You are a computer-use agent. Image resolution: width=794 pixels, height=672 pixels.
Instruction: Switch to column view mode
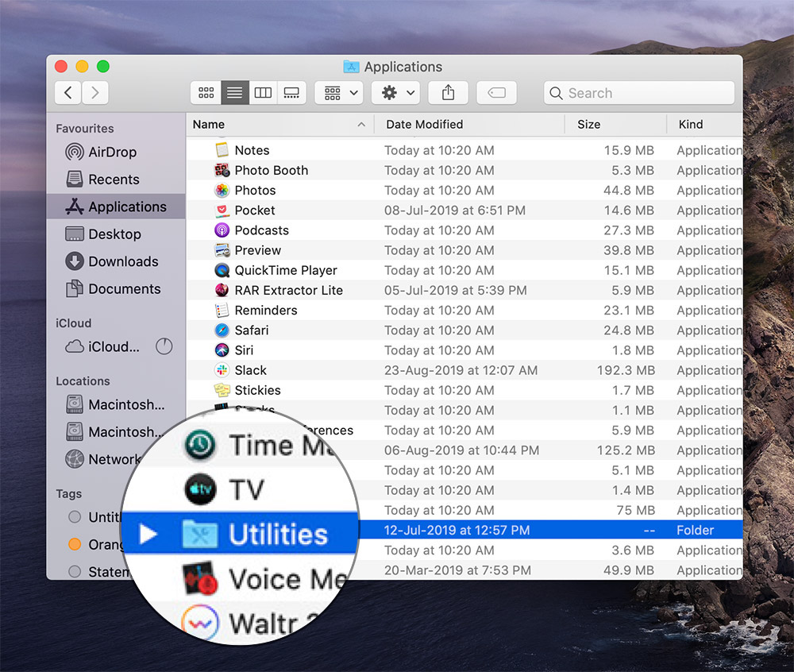[263, 92]
